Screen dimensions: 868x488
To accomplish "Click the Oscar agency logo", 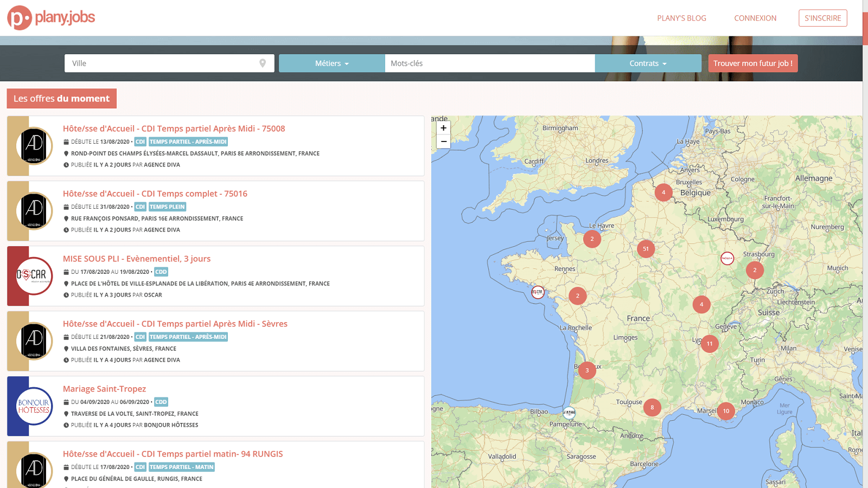I will (x=34, y=276).
